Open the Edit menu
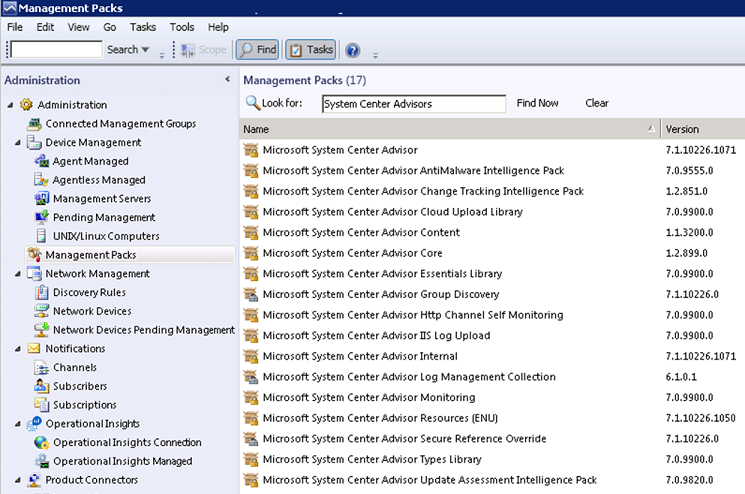This screenshot has height=494, width=745. (45, 27)
